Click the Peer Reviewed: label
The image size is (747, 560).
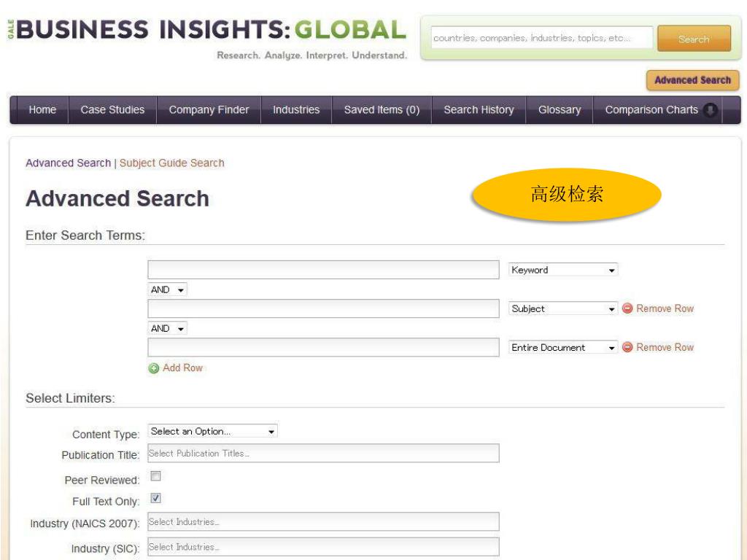pyautogui.click(x=102, y=480)
